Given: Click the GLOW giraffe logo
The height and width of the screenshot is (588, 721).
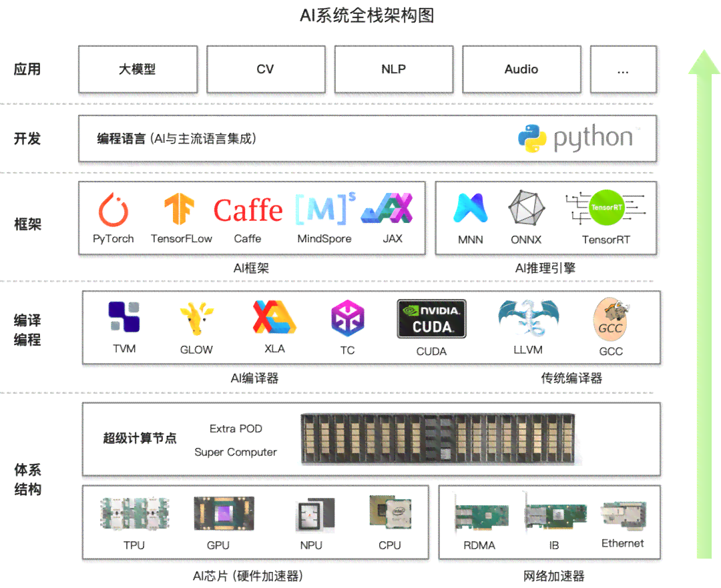Looking at the screenshot, I should tap(196, 318).
